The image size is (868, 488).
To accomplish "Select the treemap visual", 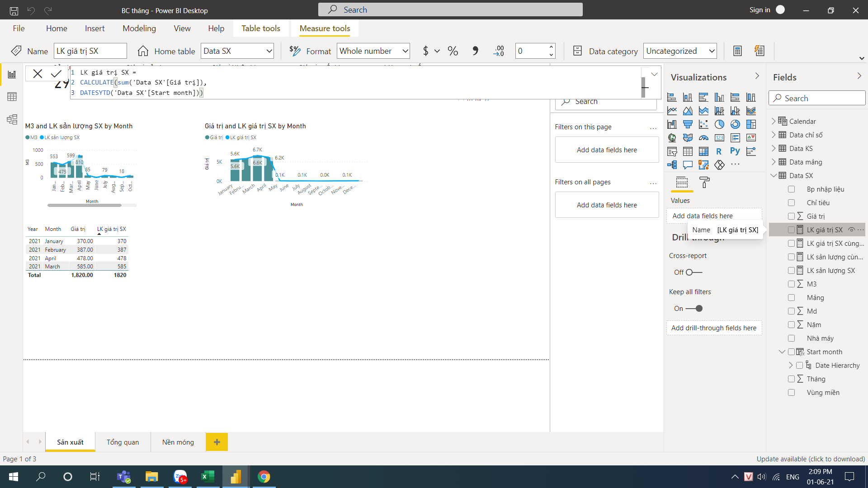I will coord(751,124).
